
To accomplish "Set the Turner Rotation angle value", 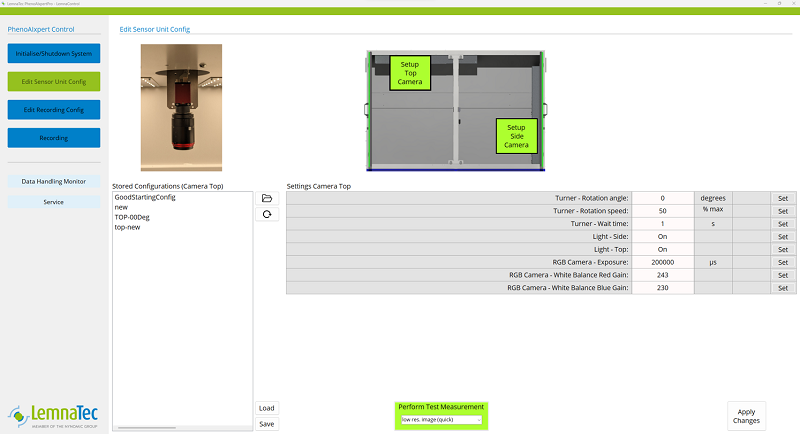I will pos(783,198).
